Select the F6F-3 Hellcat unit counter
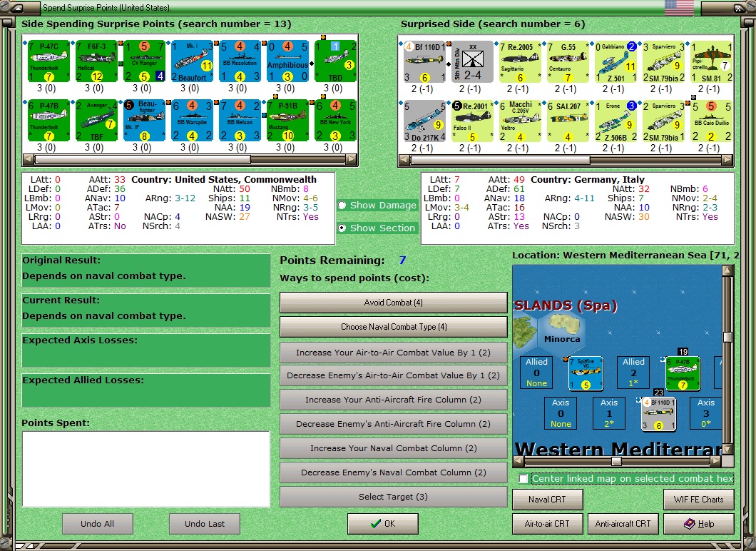The image size is (756, 551). pyautogui.click(x=96, y=61)
